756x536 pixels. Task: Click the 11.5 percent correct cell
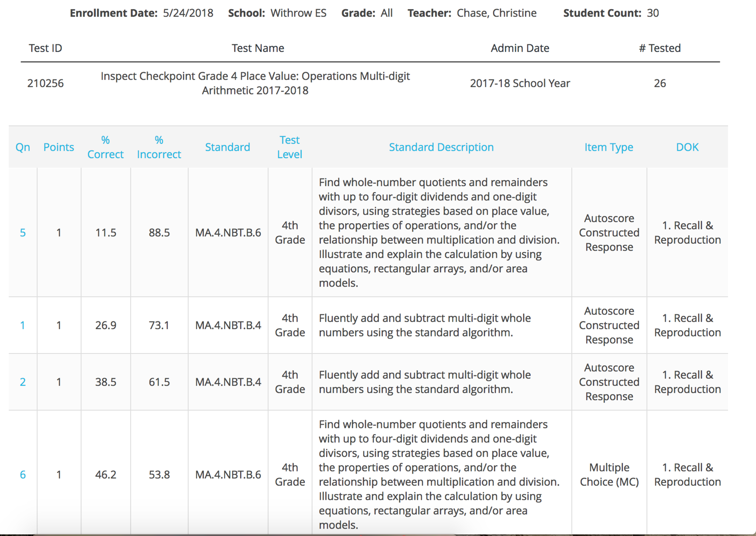pos(106,233)
